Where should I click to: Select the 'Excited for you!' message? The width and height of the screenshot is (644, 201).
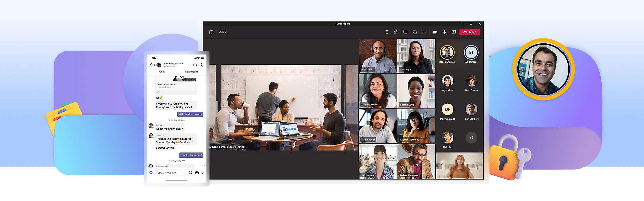coord(165,148)
